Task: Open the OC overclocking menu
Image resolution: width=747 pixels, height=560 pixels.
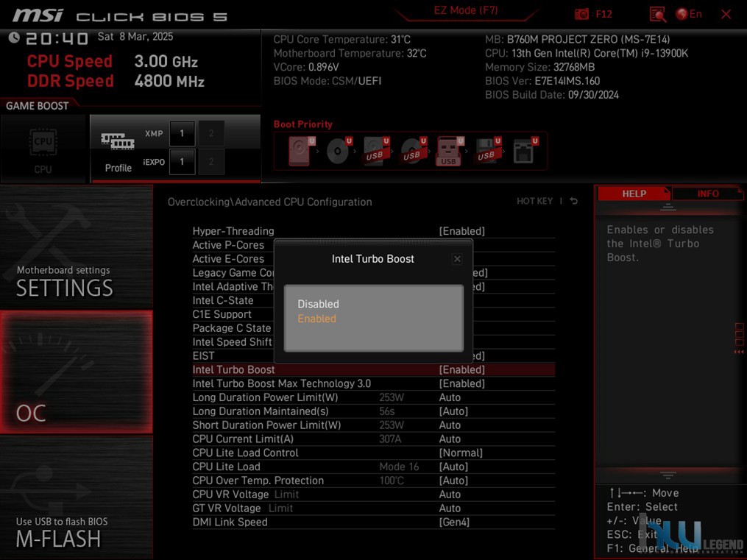Action: (x=77, y=372)
